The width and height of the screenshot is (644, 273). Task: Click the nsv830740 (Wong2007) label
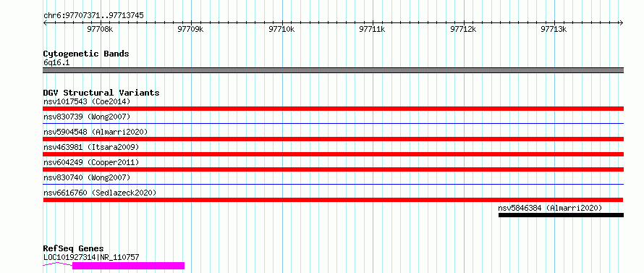(87, 177)
